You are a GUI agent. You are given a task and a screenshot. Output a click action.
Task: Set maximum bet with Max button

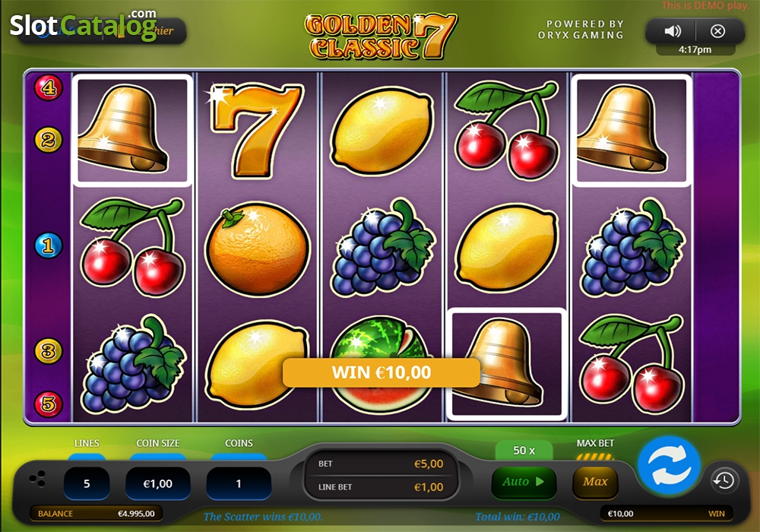(x=595, y=482)
